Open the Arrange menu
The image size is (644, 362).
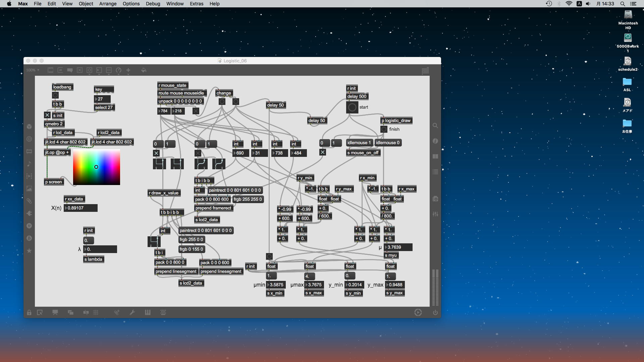(x=108, y=4)
